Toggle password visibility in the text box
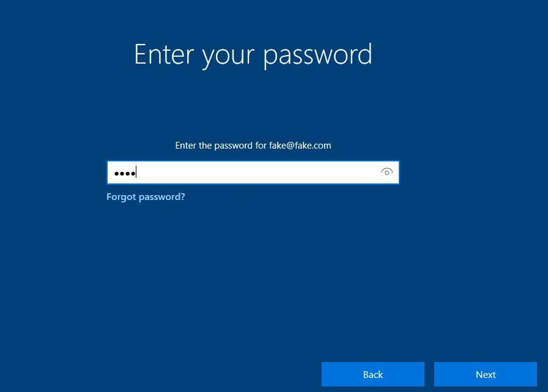This screenshot has width=548, height=392. tap(387, 172)
